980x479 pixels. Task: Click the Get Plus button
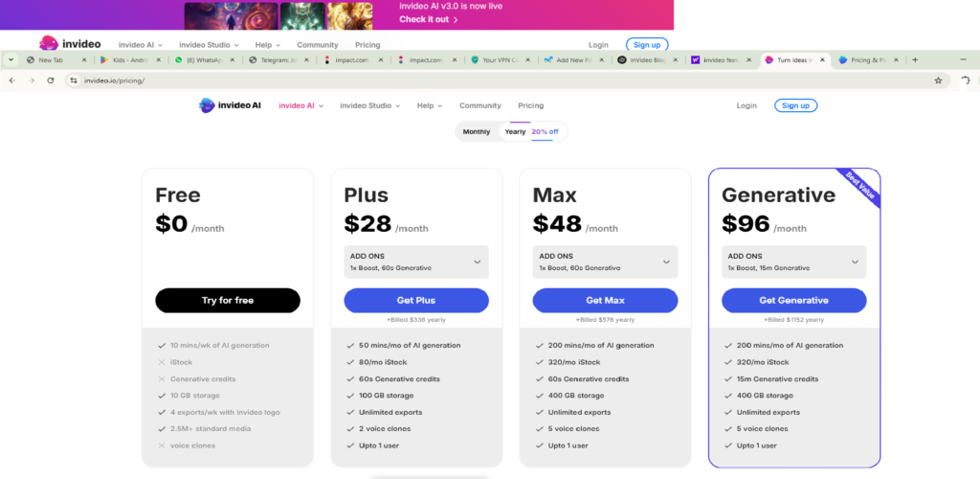pyautogui.click(x=416, y=300)
